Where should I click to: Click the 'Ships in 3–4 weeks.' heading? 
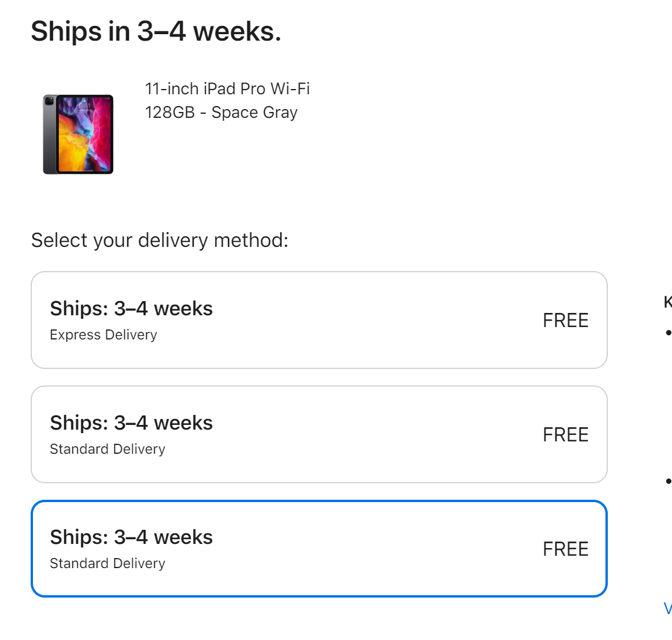tap(156, 31)
